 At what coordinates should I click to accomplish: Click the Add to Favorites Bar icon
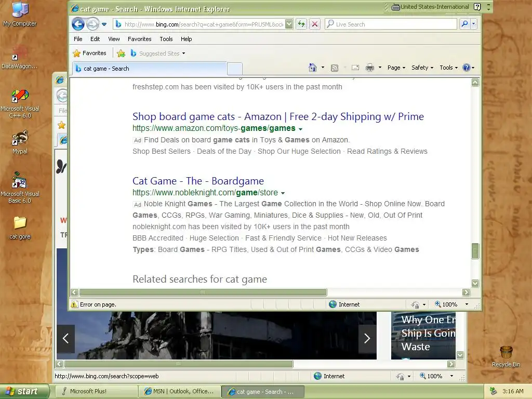(121, 54)
